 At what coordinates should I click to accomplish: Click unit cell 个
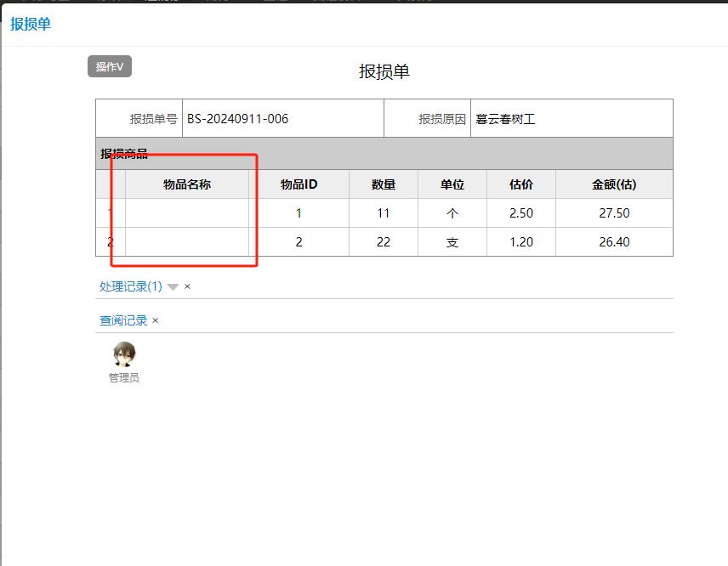(452, 213)
